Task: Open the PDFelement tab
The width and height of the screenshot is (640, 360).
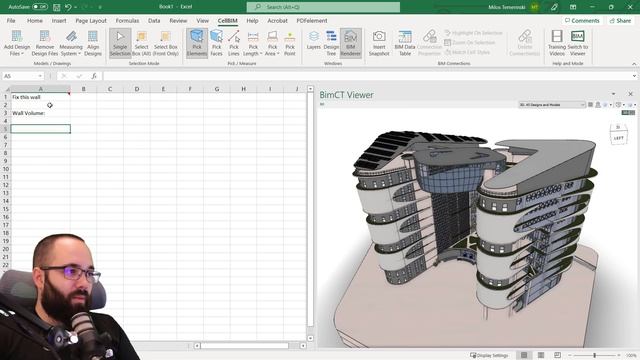Action: (x=312, y=20)
